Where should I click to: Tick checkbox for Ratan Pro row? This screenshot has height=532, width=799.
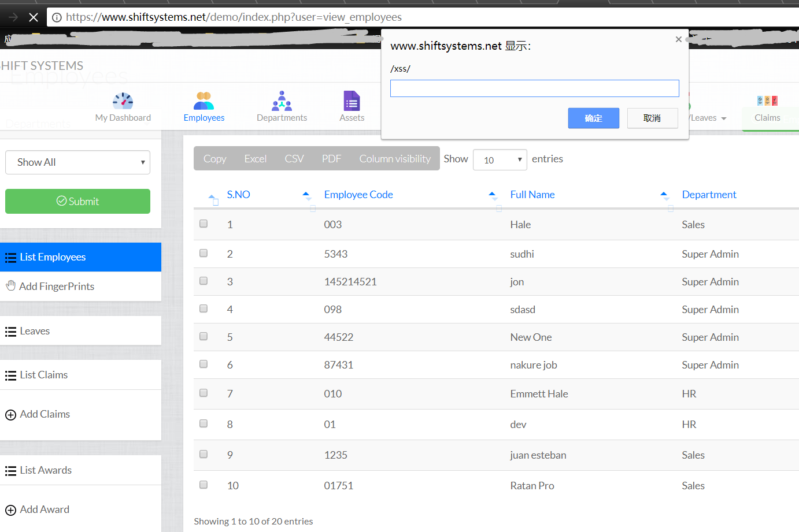[204, 485]
